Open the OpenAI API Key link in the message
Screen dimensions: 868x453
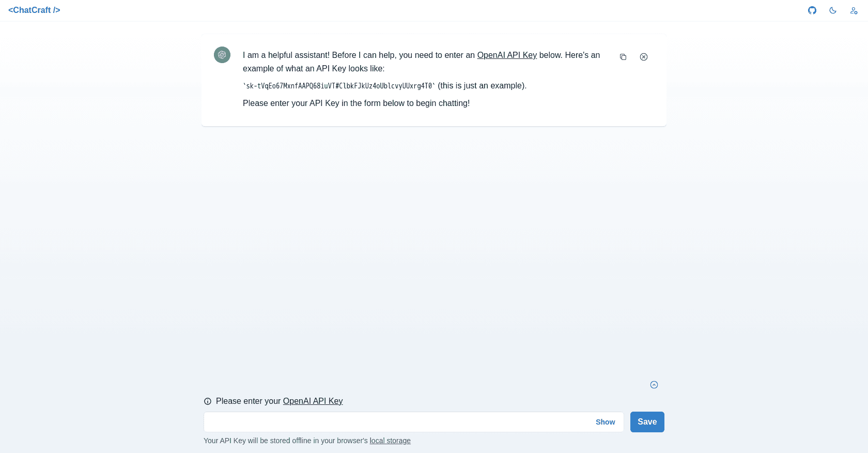(x=506, y=55)
